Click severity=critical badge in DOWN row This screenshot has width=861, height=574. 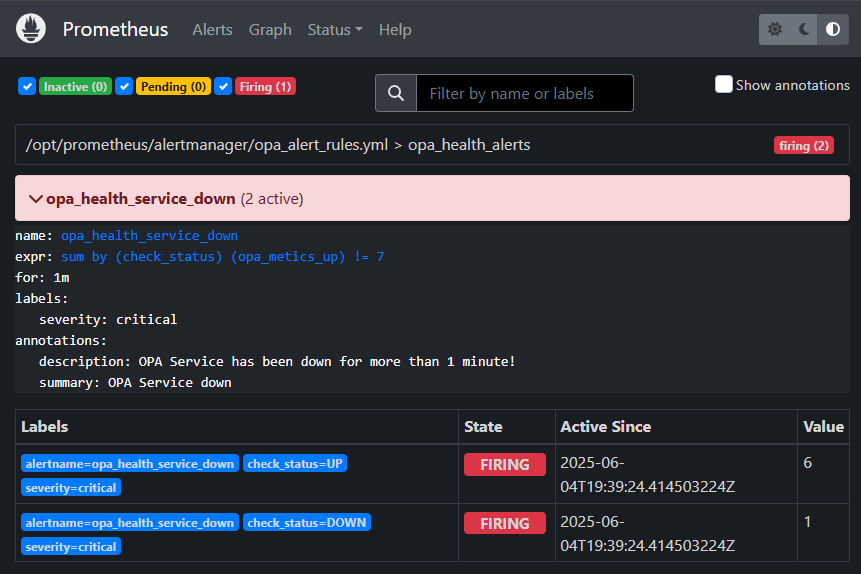71,547
